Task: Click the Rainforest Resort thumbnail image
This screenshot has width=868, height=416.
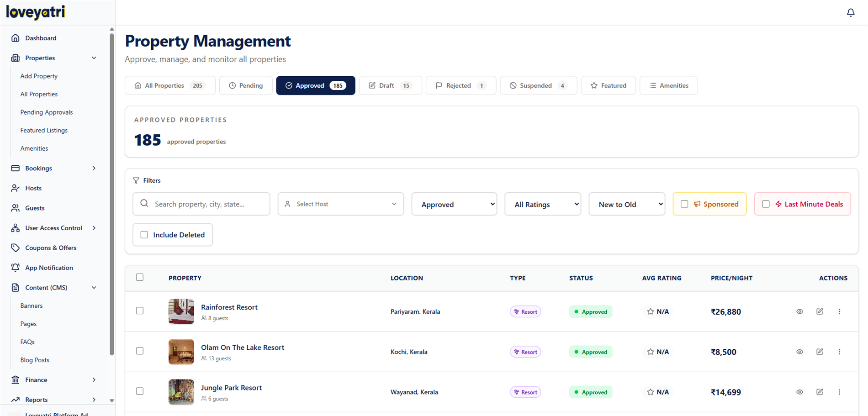Action: click(181, 311)
